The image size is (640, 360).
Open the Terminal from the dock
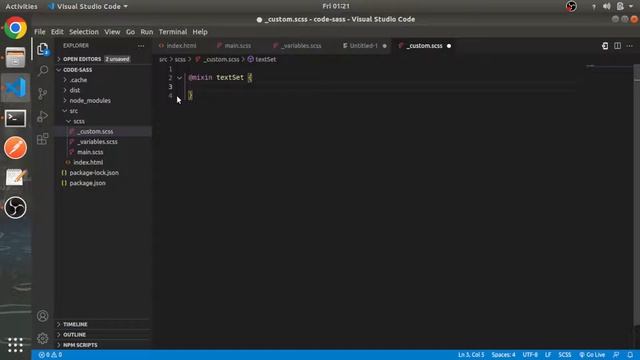pos(16,118)
